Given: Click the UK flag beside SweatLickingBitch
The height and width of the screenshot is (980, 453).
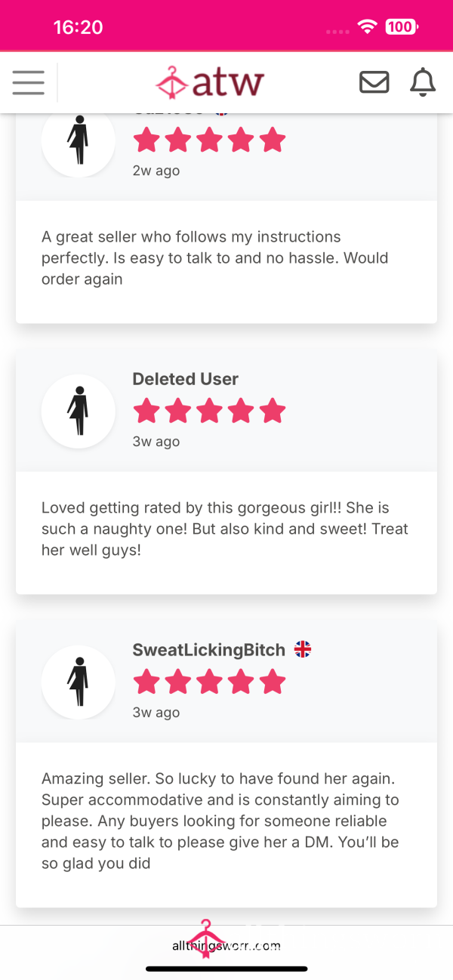Looking at the screenshot, I should coord(303,649).
